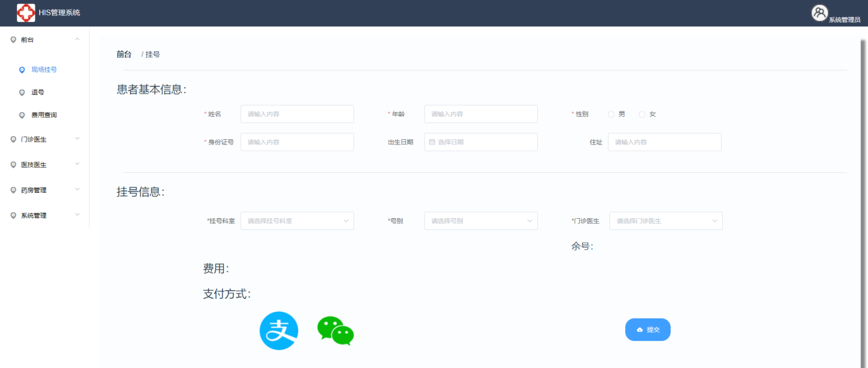868x368 pixels.
Task: Click the 医技医生 sidebar menu label
Action: [34, 165]
